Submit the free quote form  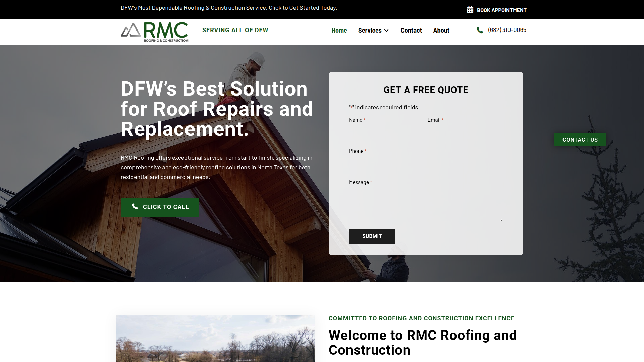372,236
